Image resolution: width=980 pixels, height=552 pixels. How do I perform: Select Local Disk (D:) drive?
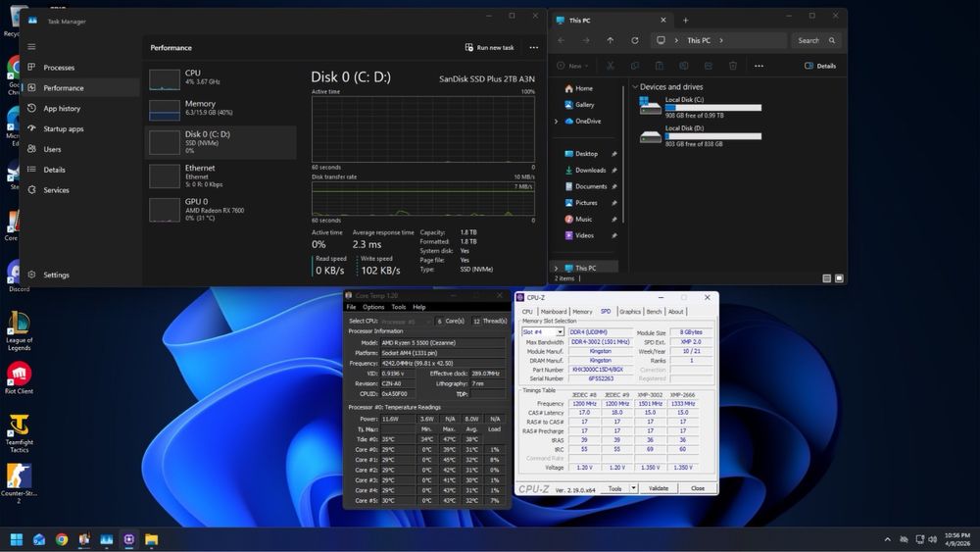(700, 135)
